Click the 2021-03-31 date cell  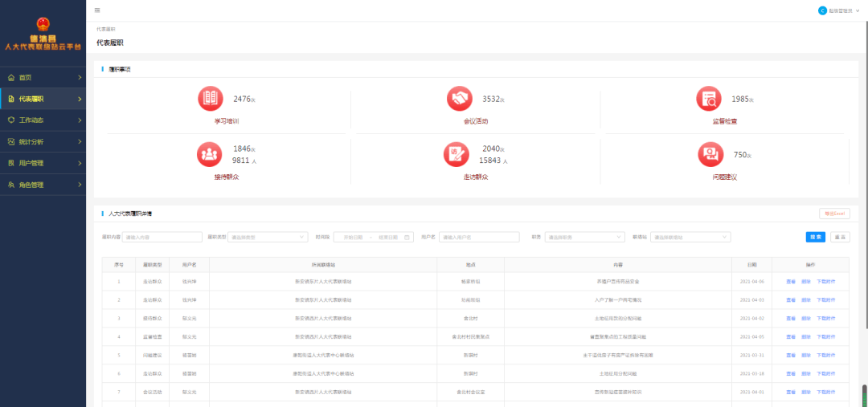(x=751, y=355)
